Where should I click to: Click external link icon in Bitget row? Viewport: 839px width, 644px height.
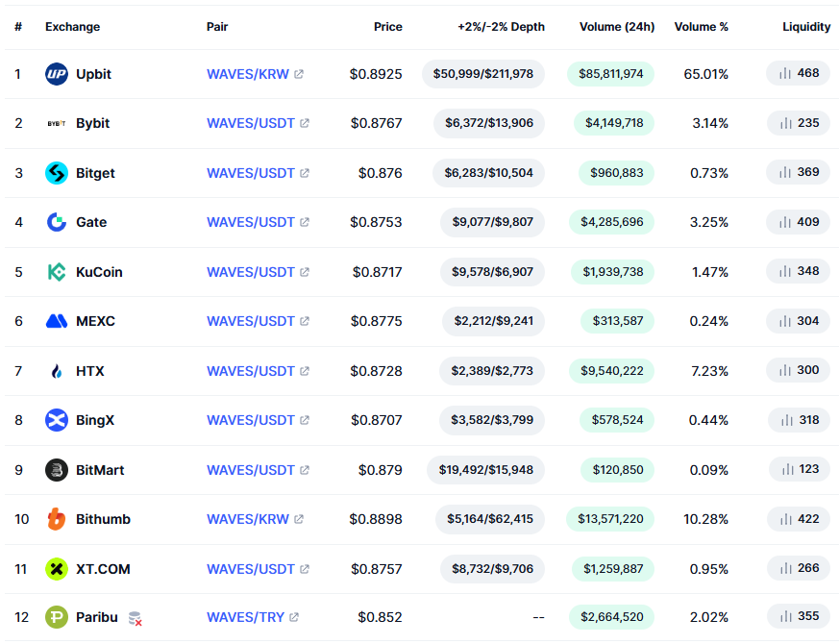(305, 173)
